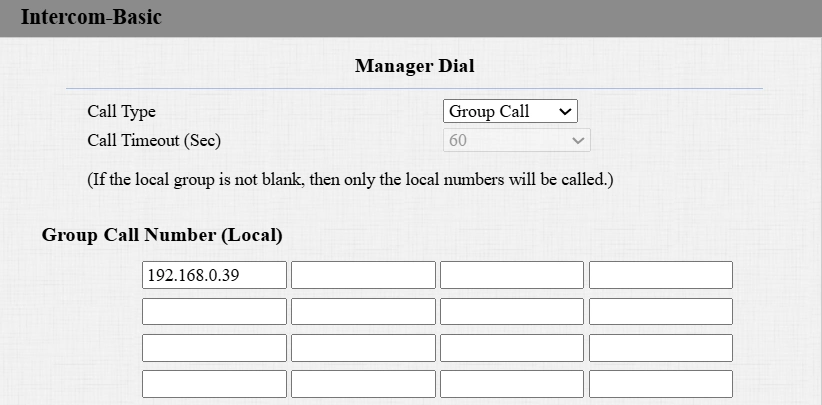The height and width of the screenshot is (405, 822).
Task: Focus first-row fourth-column group call field
Action: 660,275
